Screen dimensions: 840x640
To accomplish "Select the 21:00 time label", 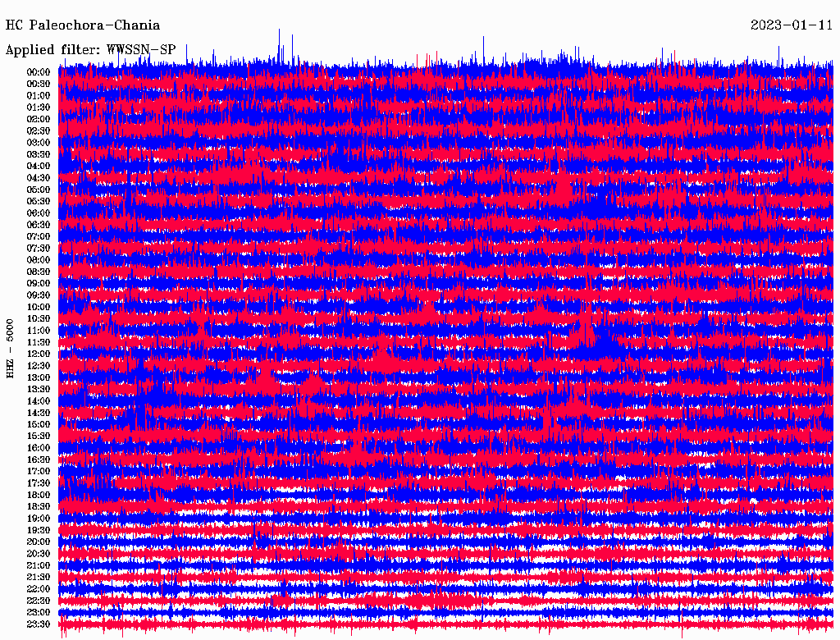I will click(39, 566).
